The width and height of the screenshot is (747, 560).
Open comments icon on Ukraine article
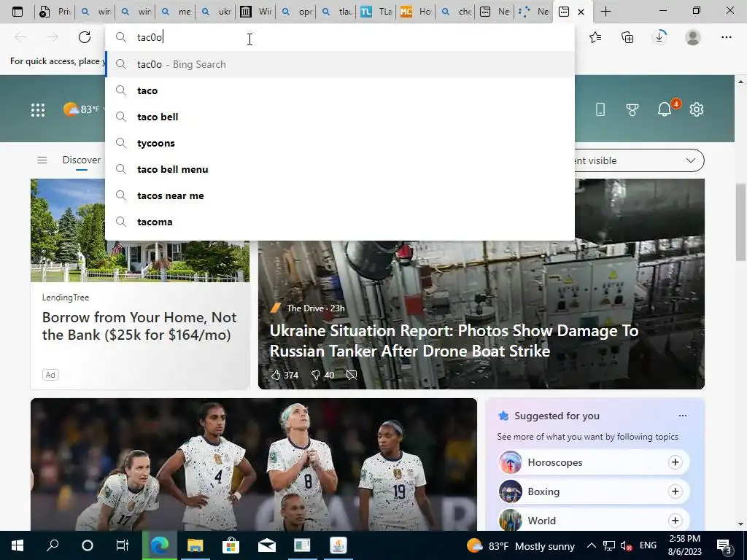(352, 375)
